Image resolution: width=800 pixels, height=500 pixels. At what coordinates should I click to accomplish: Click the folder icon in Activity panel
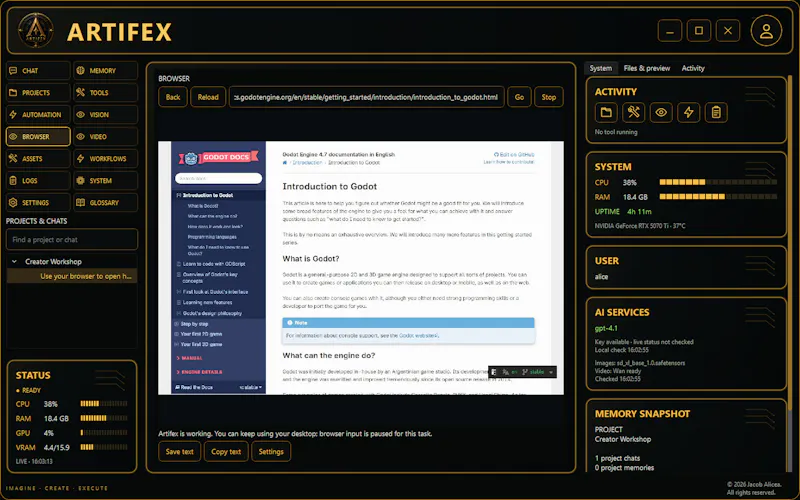click(606, 112)
